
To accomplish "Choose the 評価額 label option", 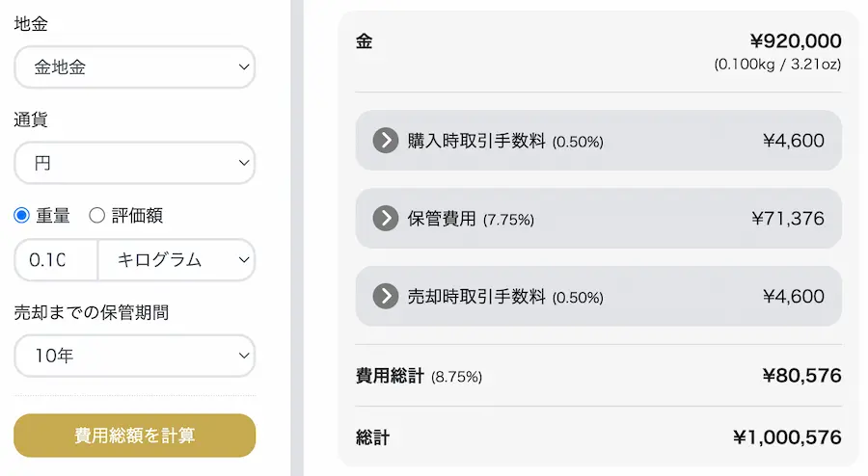I will [137, 216].
